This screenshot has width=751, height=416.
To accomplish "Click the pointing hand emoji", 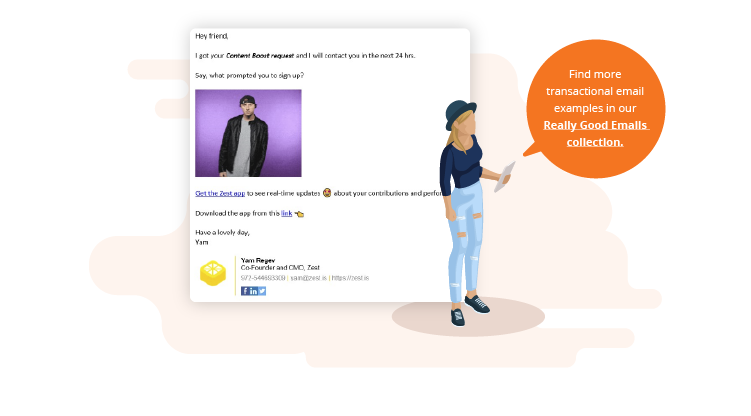I will [x=299, y=214].
